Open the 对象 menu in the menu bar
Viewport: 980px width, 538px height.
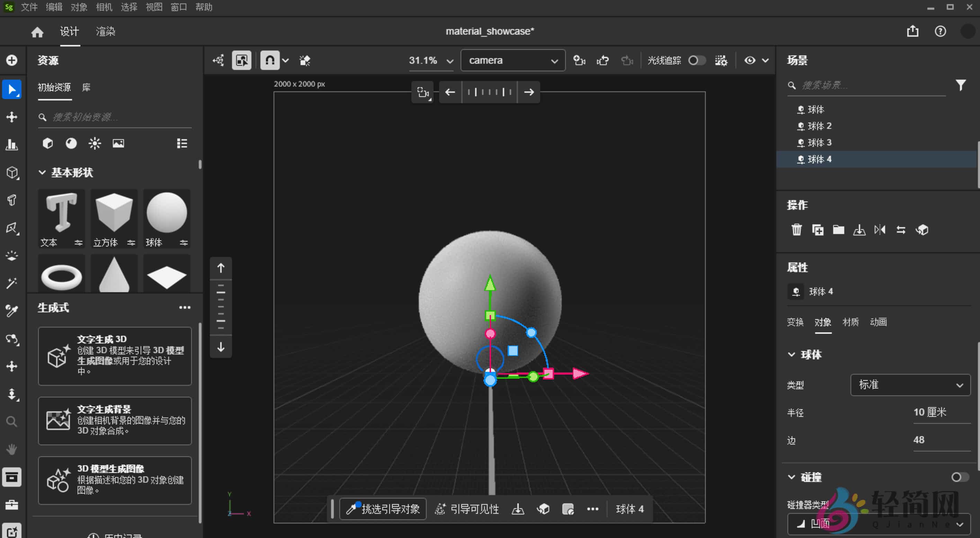coord(78,7)
